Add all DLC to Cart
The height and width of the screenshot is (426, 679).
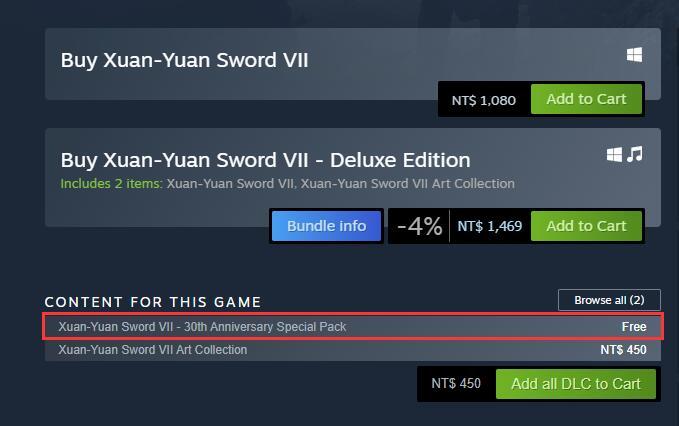pyautogui.click(x=576, y=384)
